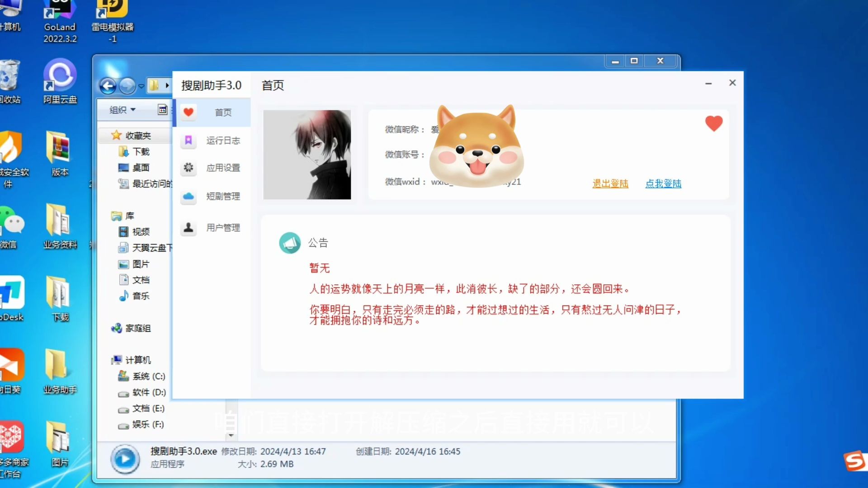Click the Shiba dog sticker image

pyautogui.click(x=476, y=146)
